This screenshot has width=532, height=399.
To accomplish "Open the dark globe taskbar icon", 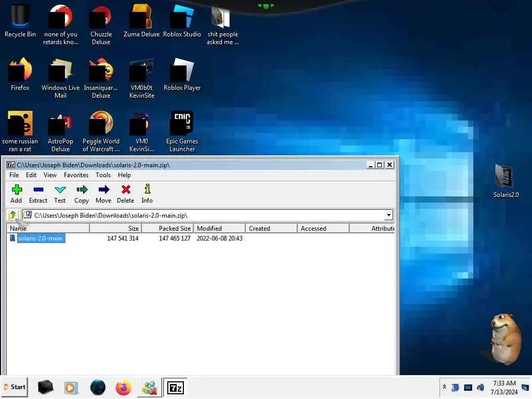I will point(98,388).
